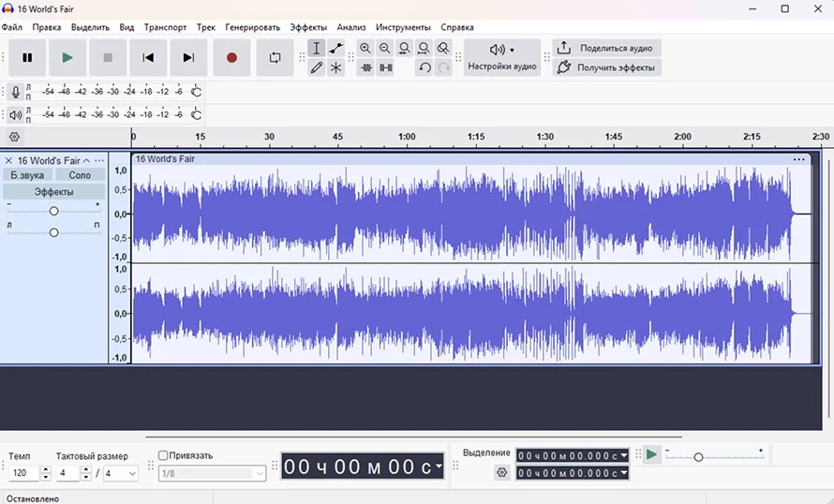This screenshot has height=504, width=834.
Task: Fit selection to width zoom icon
Action: pos(404,49)
